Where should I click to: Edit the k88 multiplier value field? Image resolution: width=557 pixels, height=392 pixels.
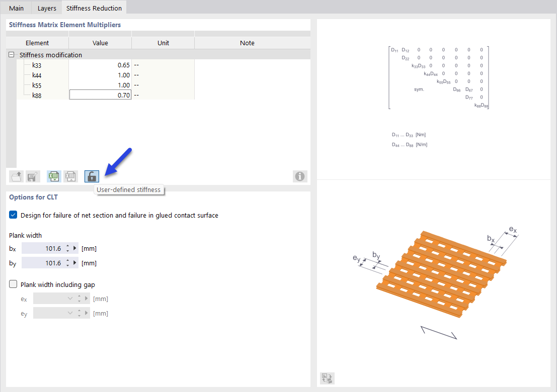[100, 94]
